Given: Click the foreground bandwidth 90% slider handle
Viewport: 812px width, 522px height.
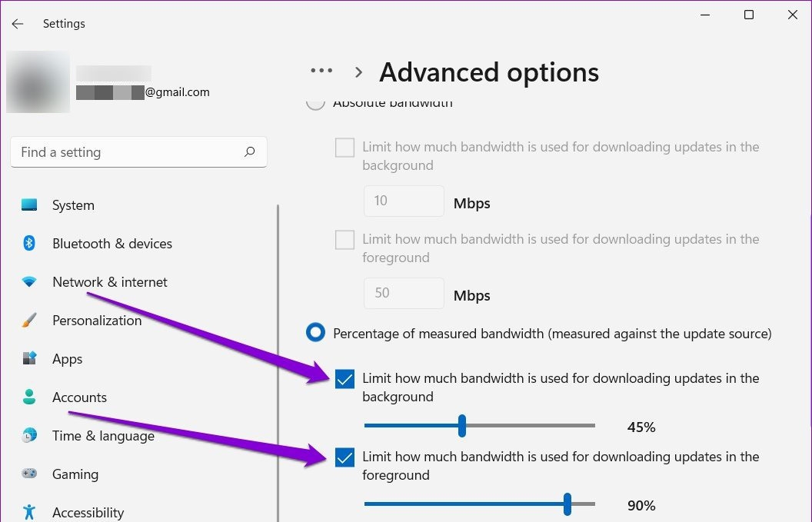Looking at the screenshot, I should (567, 504).
